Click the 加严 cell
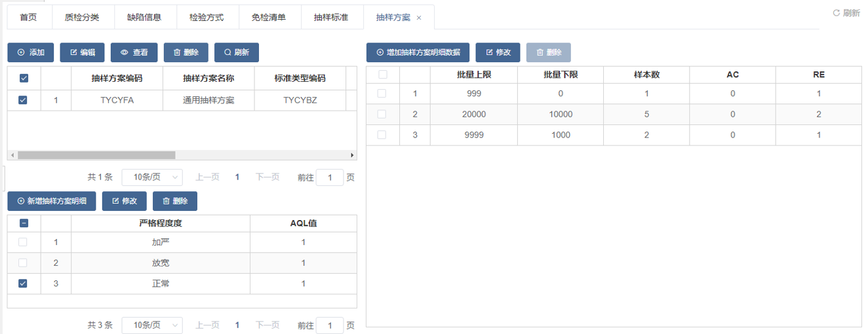This screenshot has height=334, width=868. 161,242
